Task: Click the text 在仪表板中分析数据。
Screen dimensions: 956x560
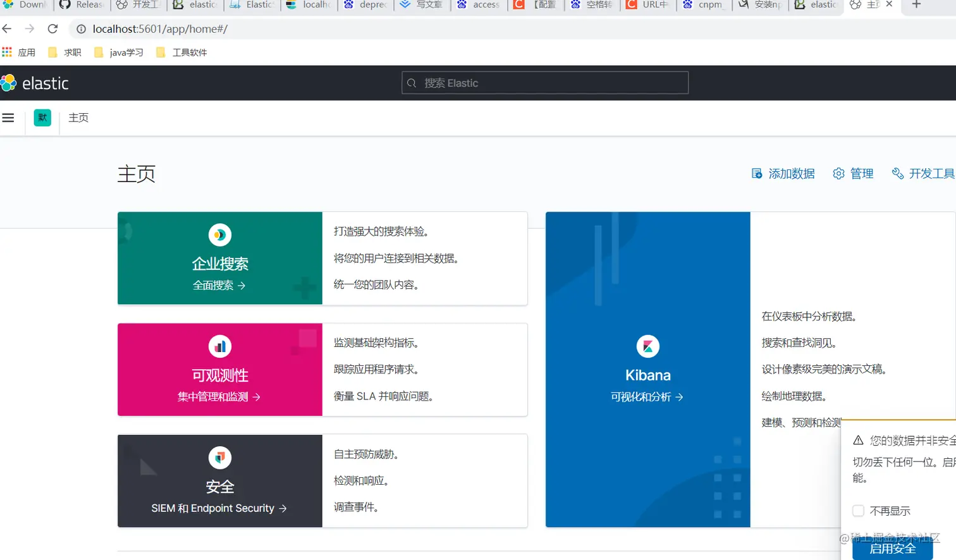Action: 809,317
